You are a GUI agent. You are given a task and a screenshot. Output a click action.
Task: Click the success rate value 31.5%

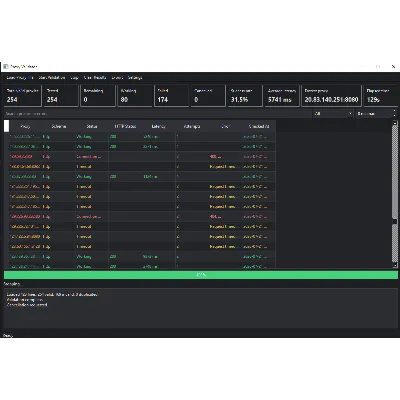(x=239, y=99)
